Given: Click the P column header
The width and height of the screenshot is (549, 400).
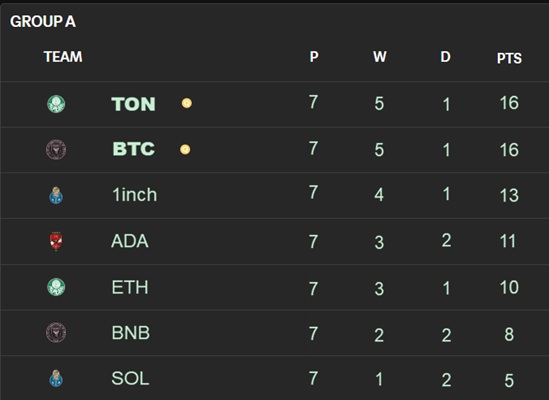Looking at the screenshot, I should click(314, 57).
